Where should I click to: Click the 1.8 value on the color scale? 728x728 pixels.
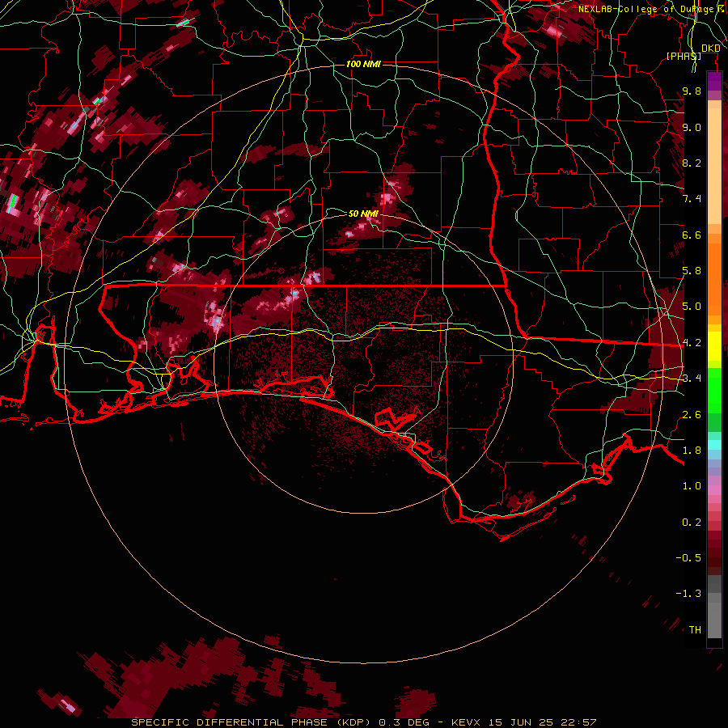[692, 451]
